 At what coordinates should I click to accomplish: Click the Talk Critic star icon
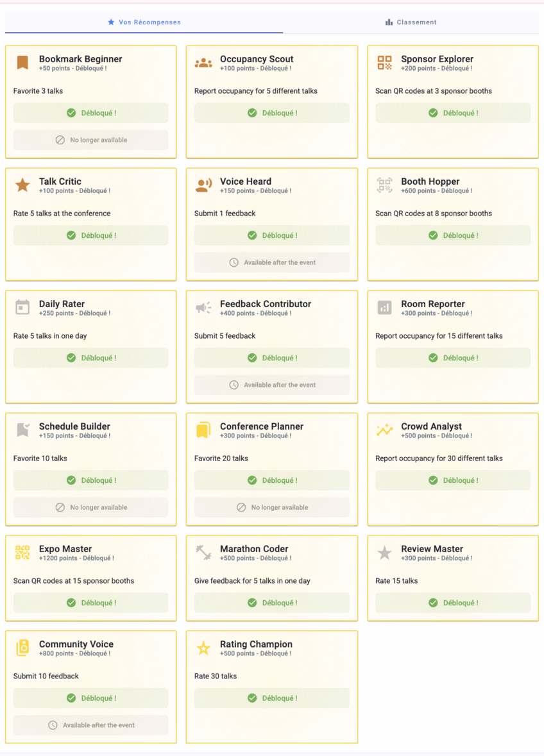[x=22, y=185]
